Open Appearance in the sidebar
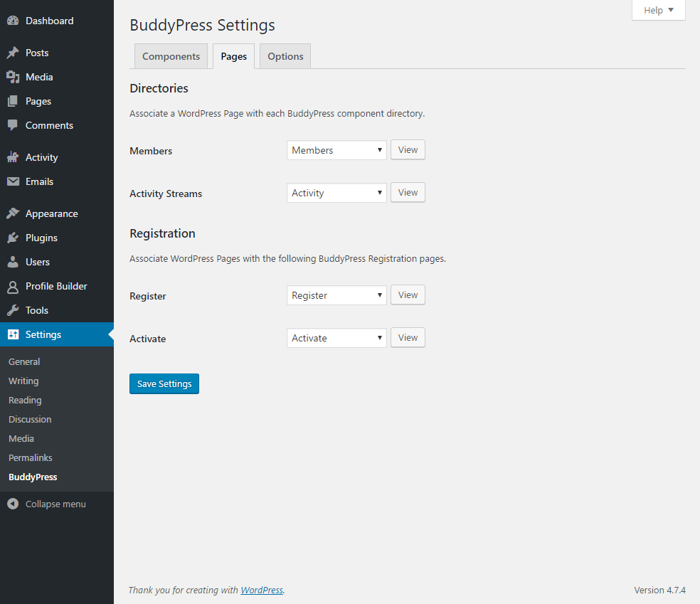 pyautogui.click(x=57, y=213)
